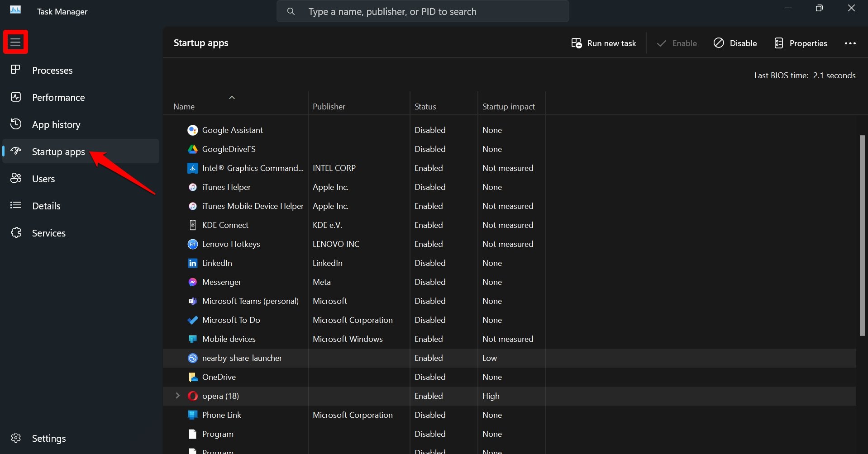
Task: Click the opera icon
Action: [x=192, y=396]
